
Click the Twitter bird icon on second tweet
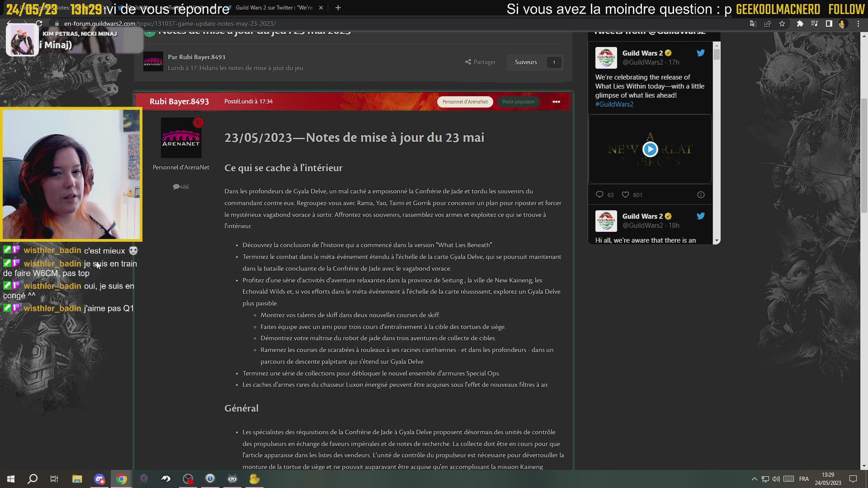pyautogui.click(x=700, y=216)
